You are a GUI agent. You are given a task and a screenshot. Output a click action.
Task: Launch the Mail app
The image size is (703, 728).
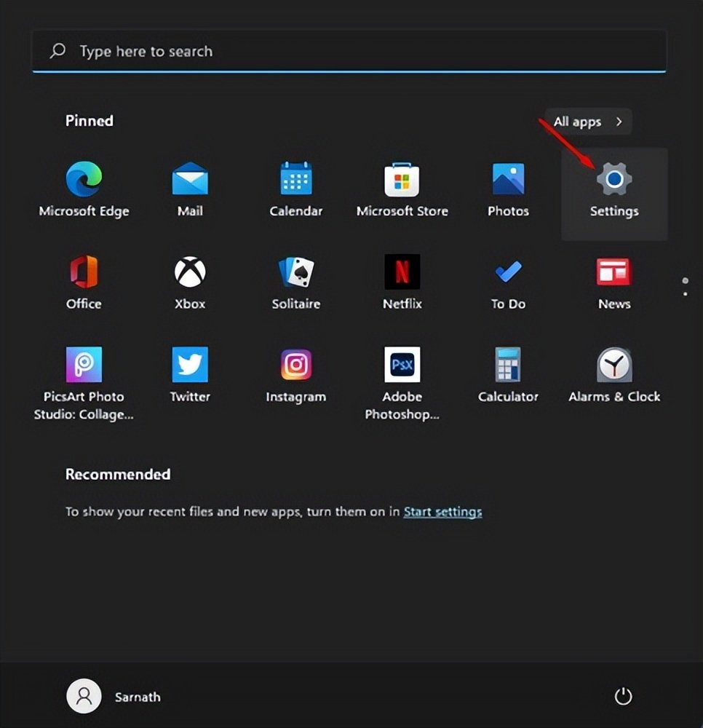coord(190,190)
